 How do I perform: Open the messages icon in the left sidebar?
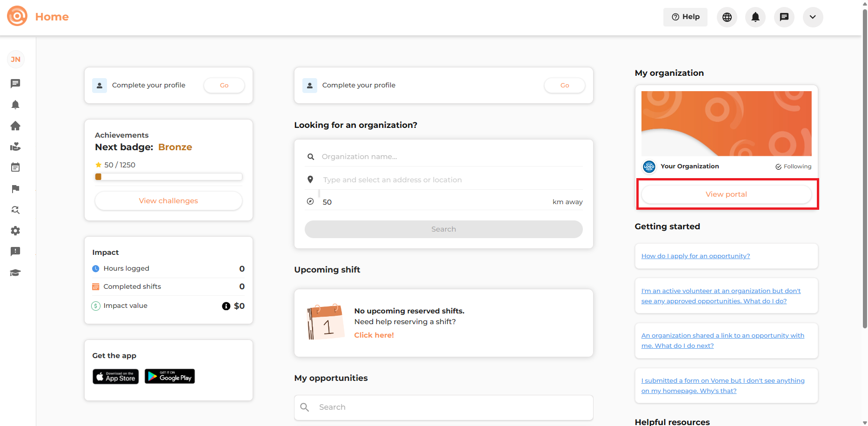[15, 84]
